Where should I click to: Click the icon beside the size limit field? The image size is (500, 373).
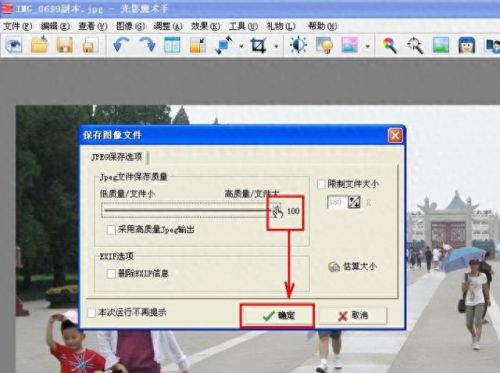point(354,202)
